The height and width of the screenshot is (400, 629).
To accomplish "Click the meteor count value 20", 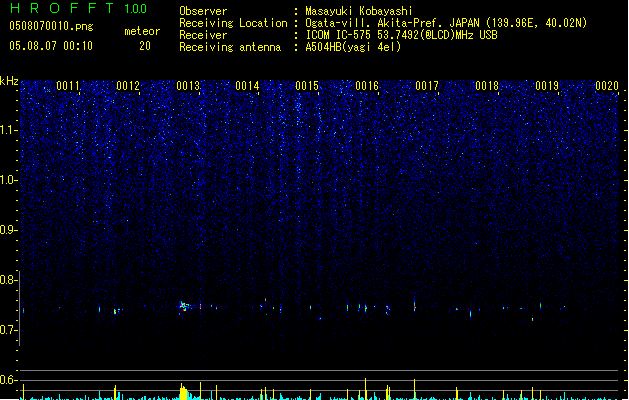I will [x=145, y=46].
